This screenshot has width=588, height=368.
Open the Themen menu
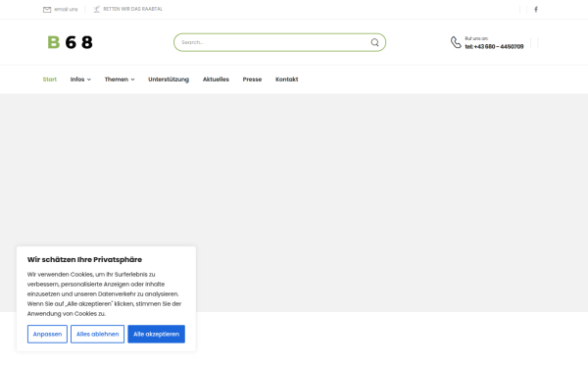tap(117, 79)
